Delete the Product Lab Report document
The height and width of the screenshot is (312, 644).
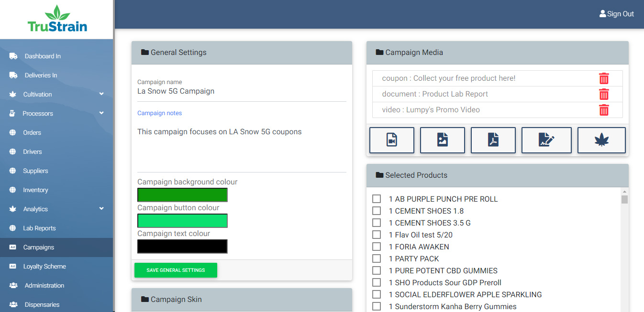coord(604,94)
